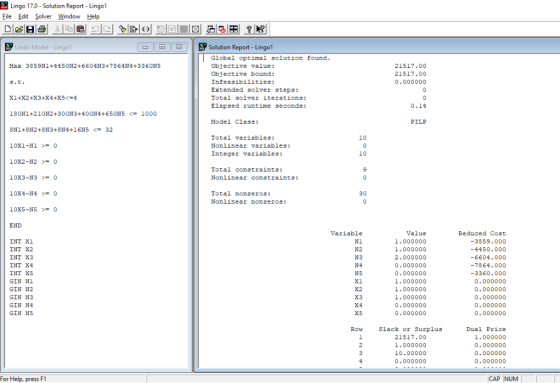
Task: Click the budget constraint ending in <= 1000
Action: tap(83, 114)
